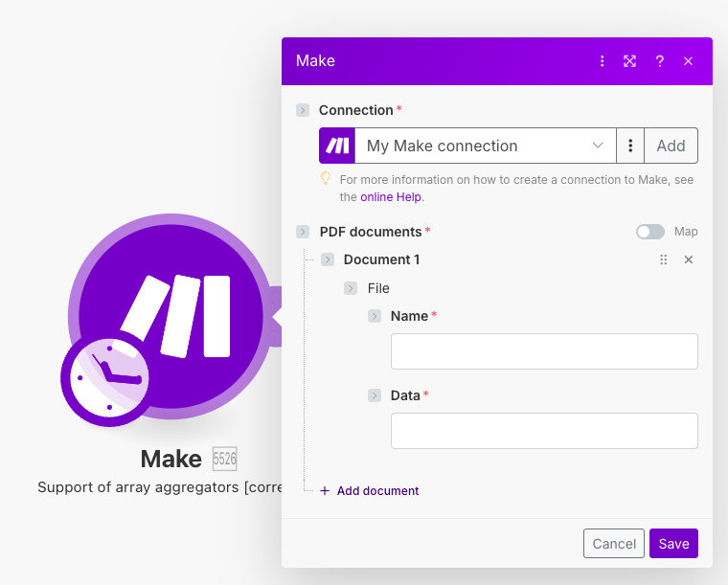
Task: Collapse the Document 1 expander
Action: pos(328,259)
